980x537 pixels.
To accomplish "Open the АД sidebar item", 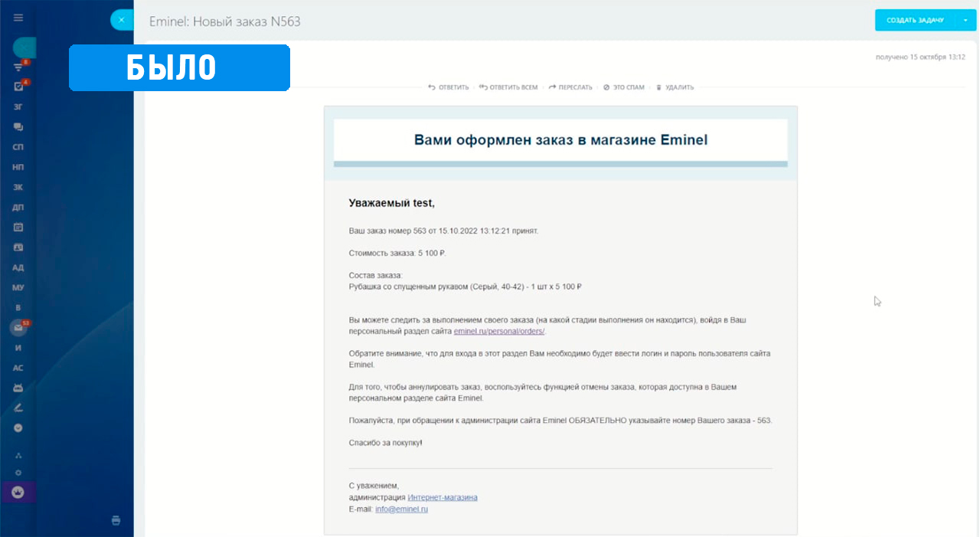I will 18,267.
